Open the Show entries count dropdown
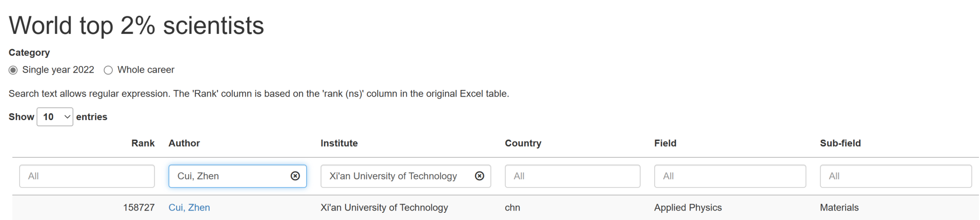 [x=55, y=117]
